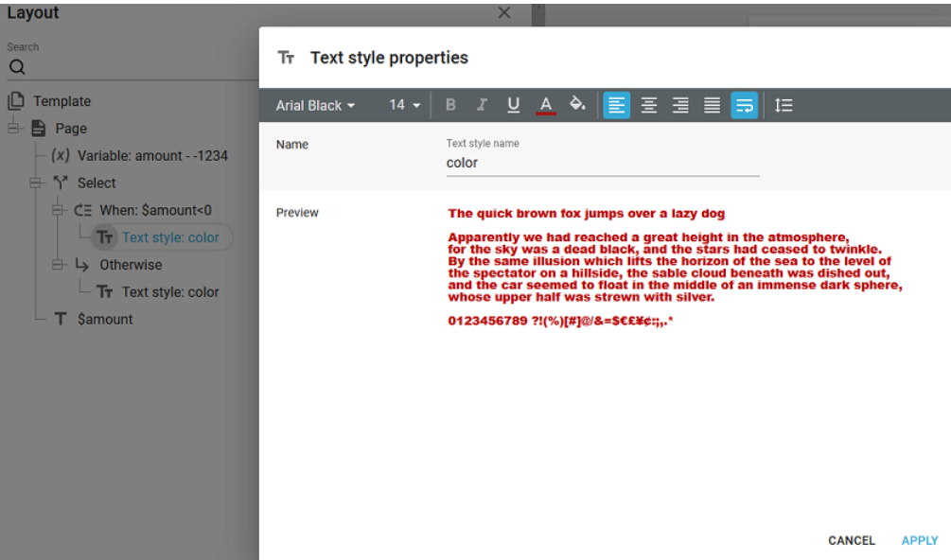The image size is (951, 560).
Task: Select Variable: amount - -1234
Action: (153, 156)
